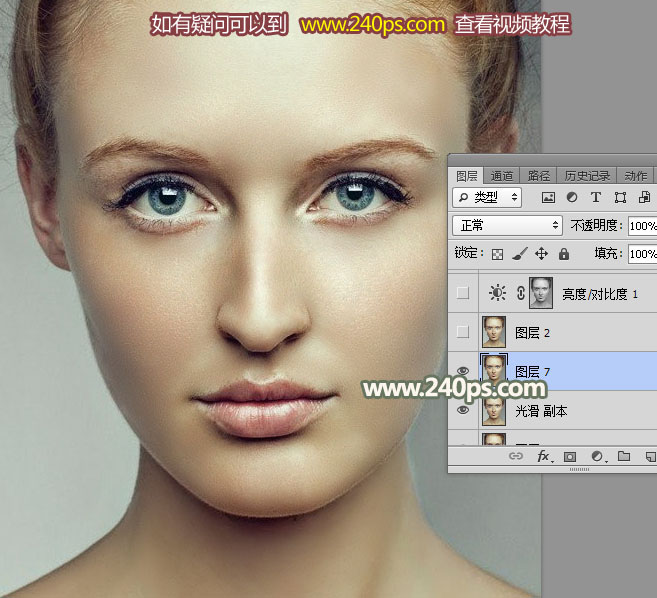657x598 pixels.
Task: Show the 图层 2 layer
Action: pos(463,332)
